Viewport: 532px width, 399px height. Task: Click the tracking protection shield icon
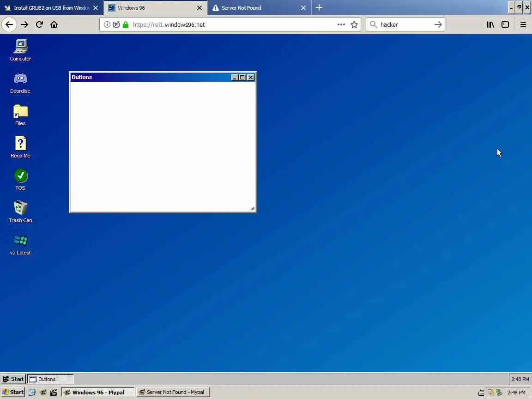point(116,24)
